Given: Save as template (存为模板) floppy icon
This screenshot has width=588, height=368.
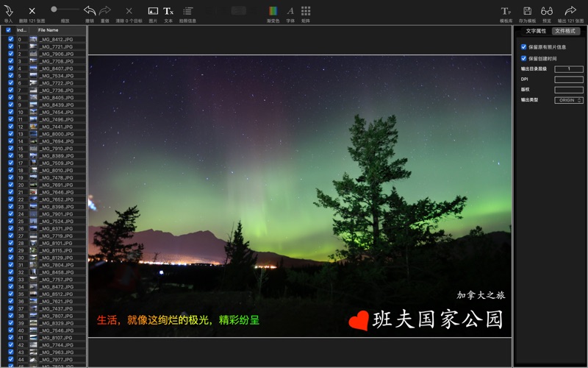Looking at the screenshot, I should coord(527,11).
